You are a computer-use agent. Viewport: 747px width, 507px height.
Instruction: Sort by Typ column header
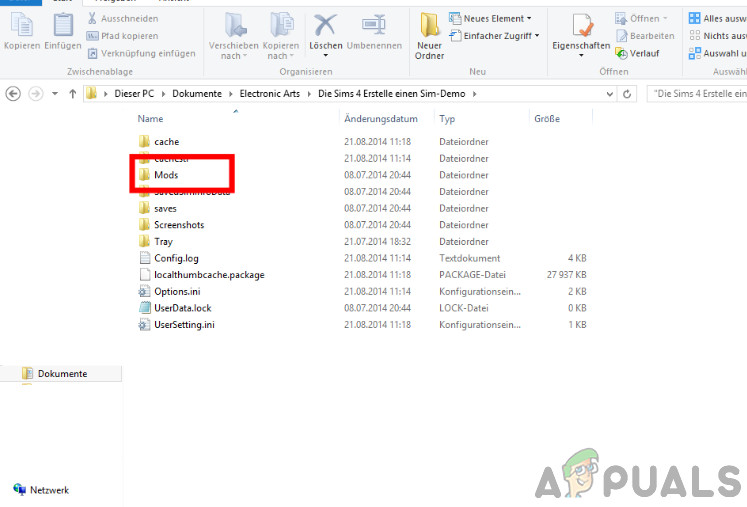pyautogui.click(x=447, y=119)
